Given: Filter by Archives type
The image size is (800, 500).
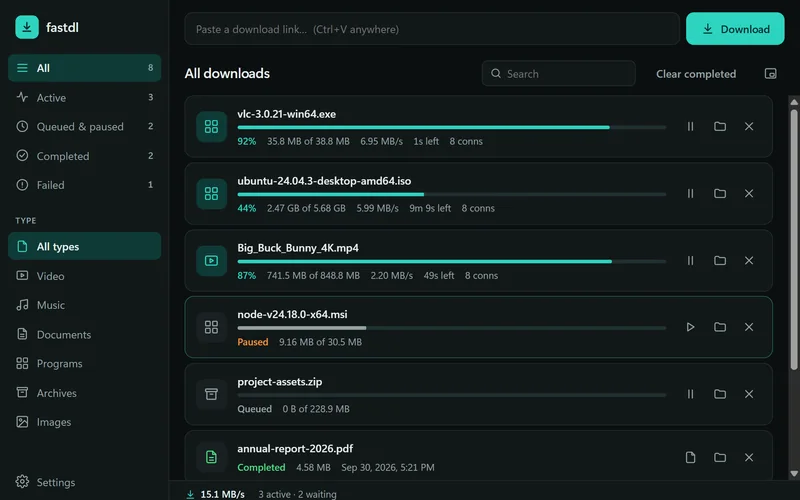Looking at the screenshot, I should click(85, 393).
